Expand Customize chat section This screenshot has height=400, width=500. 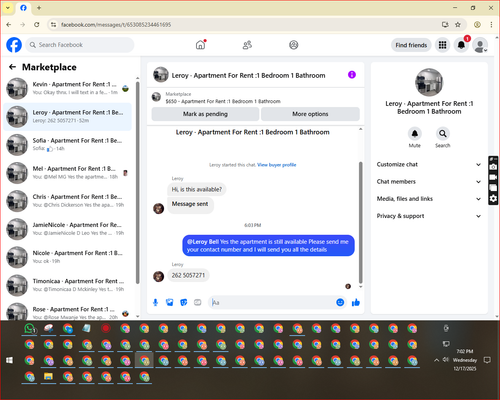point(429,164)
